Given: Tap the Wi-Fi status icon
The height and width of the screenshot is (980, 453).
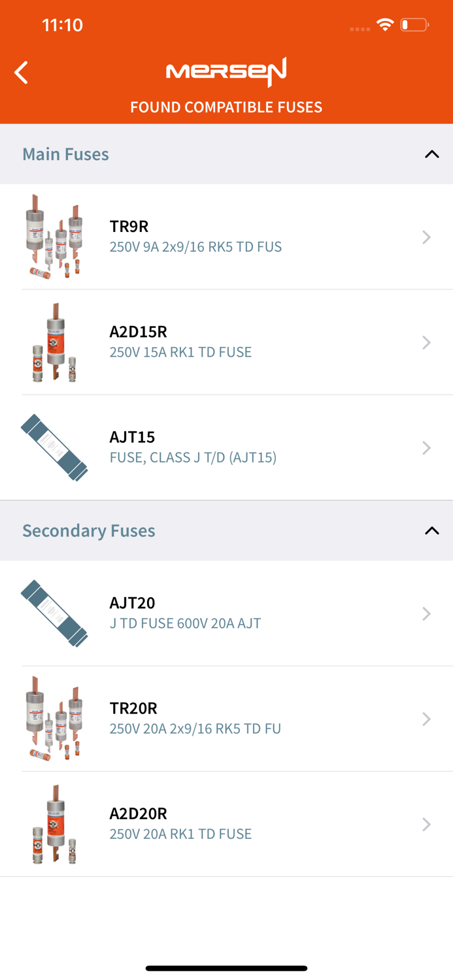Looking at the screenshot, I should point(384,24).
